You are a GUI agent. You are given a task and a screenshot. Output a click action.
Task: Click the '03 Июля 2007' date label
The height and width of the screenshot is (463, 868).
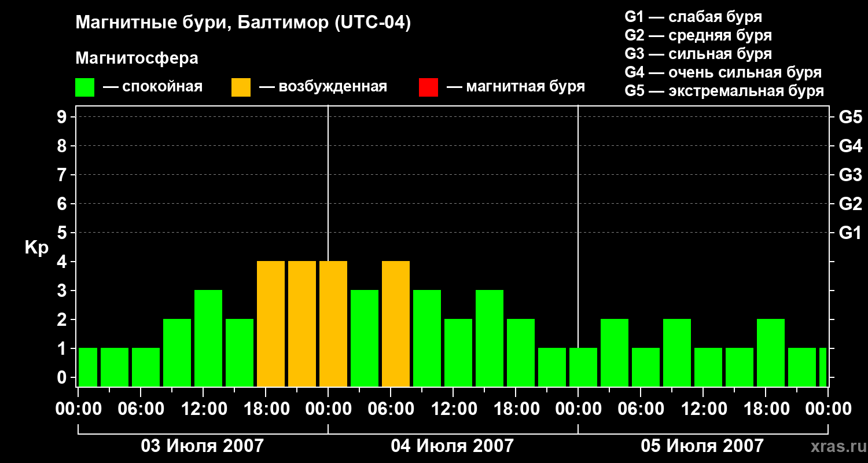coord(203,446)
